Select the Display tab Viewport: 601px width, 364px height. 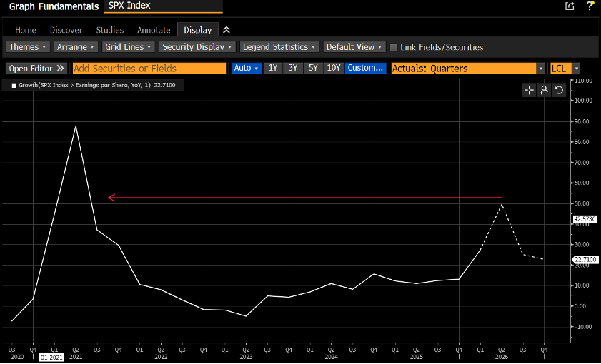(x=197, y=30)
